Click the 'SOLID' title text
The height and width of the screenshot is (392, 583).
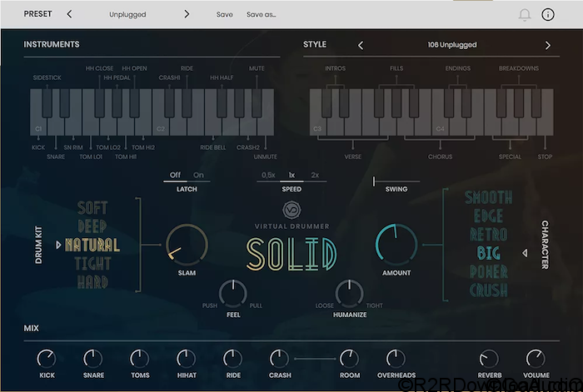pos(291,254)
